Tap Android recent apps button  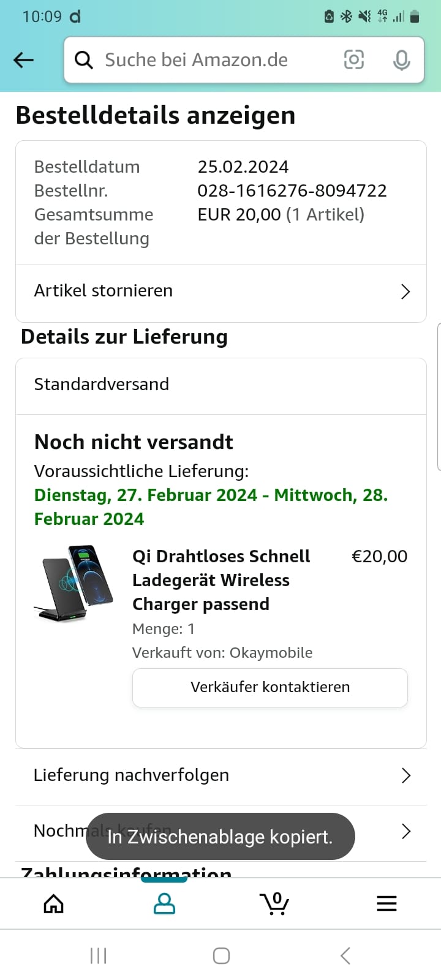pos(98,956)
